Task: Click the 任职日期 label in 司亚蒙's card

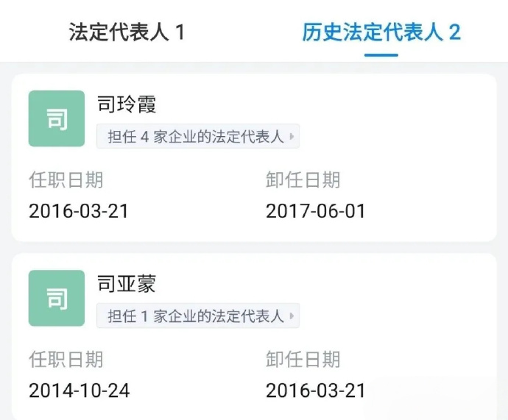Action: (x=66, y=359)
